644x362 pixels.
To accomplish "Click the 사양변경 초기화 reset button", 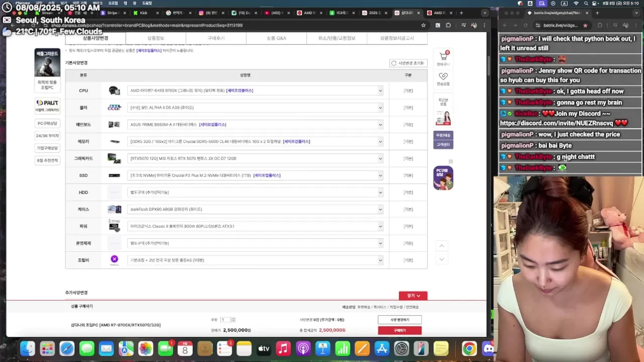I will (408, 63).
